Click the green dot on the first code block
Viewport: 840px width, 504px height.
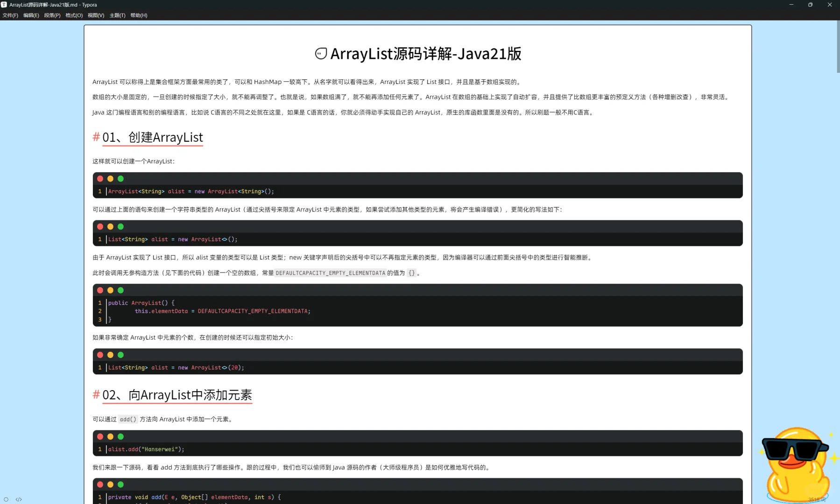[x=120, y=179]
